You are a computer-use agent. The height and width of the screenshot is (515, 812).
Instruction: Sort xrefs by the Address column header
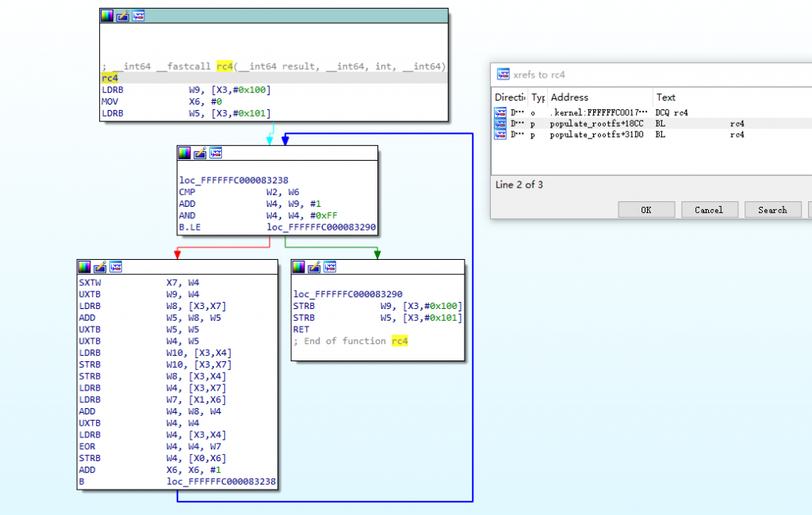pyautogui.click(x=599, y=97)
